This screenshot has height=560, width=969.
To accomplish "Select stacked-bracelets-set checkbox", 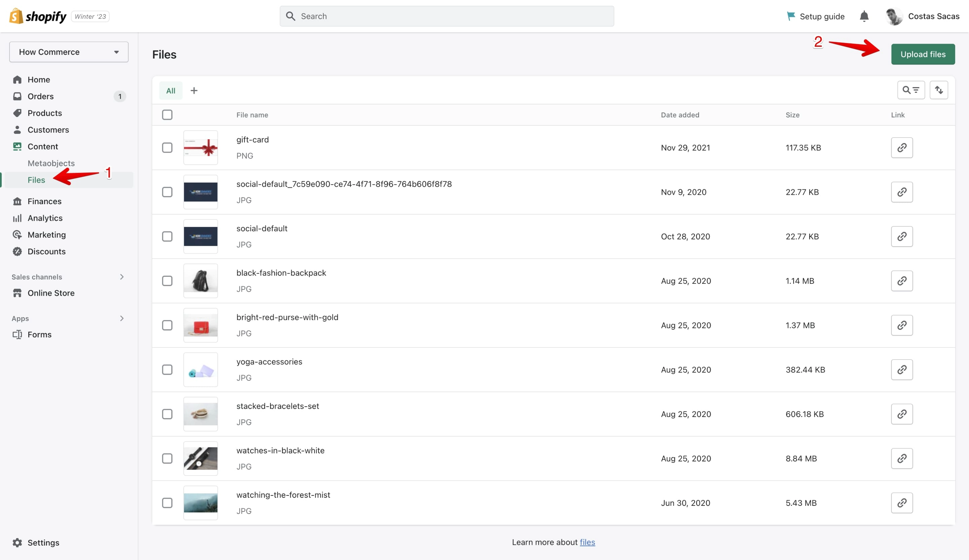I will tap(167, 414).
